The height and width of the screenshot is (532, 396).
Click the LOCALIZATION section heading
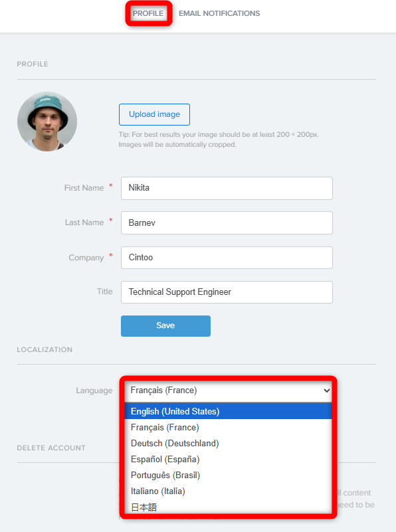[45, 349]
